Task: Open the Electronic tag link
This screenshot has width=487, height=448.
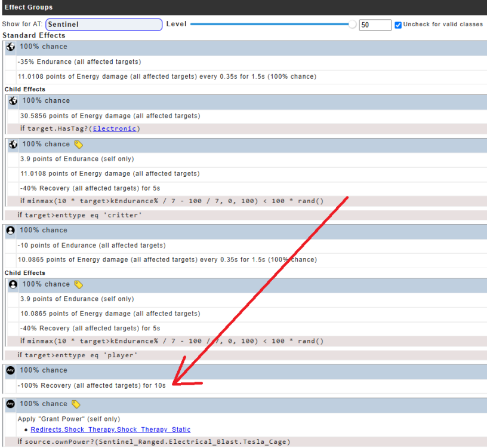Action: coord(115,128)
